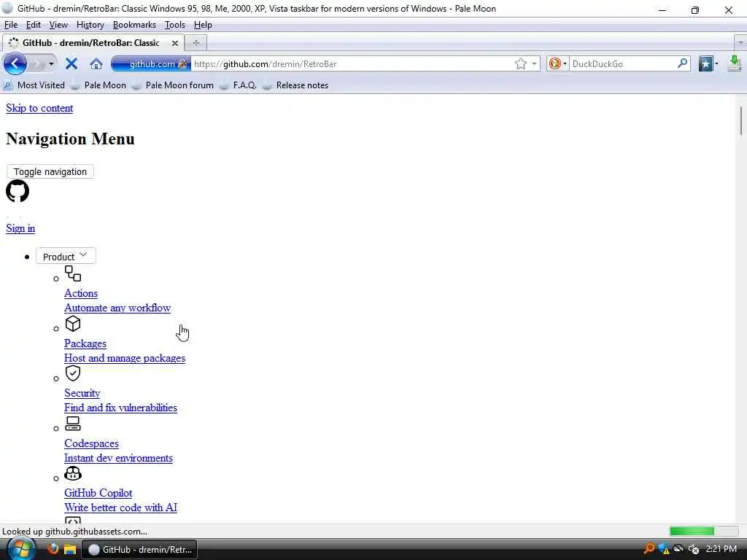
Task: Open the Instant dev environments link
Action: (119, 458)
